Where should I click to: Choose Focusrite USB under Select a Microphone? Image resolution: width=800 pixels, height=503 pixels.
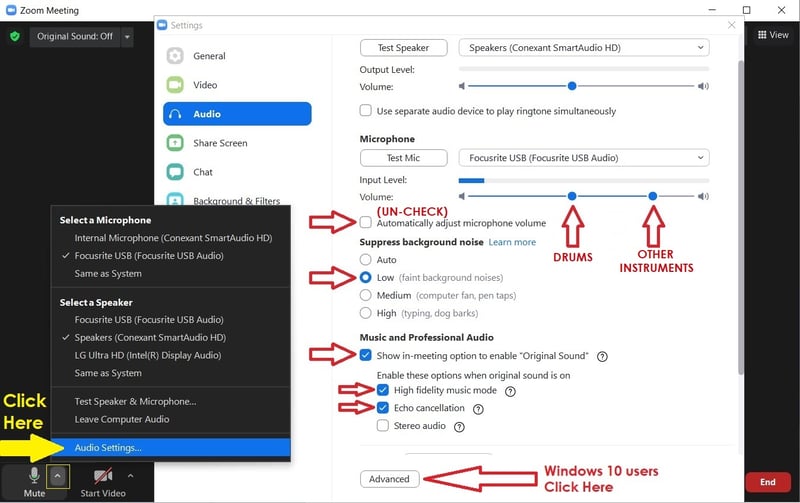149,256
